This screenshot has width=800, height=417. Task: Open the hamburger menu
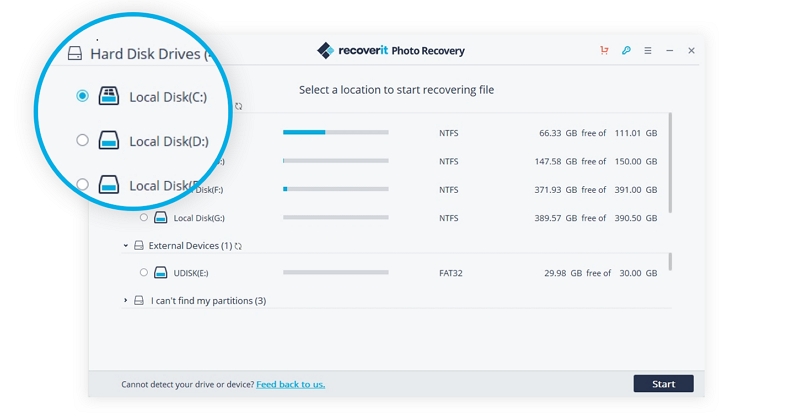(648, 50)
